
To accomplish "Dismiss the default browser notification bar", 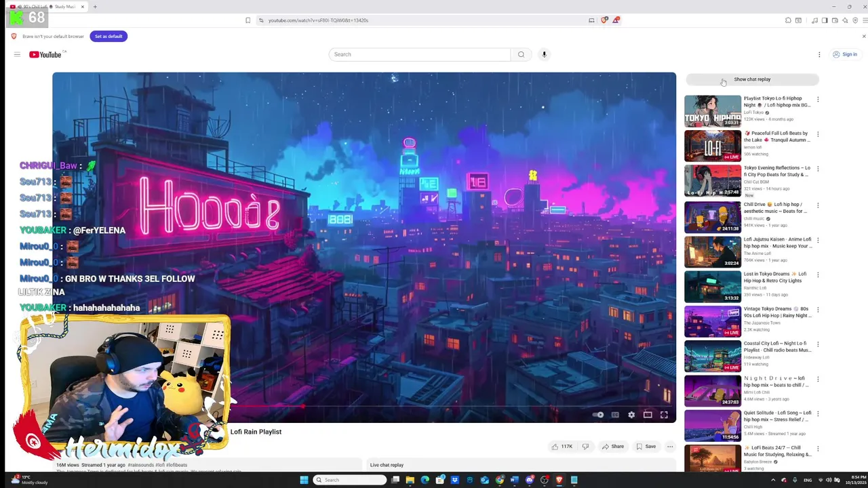I will point(864,36).
